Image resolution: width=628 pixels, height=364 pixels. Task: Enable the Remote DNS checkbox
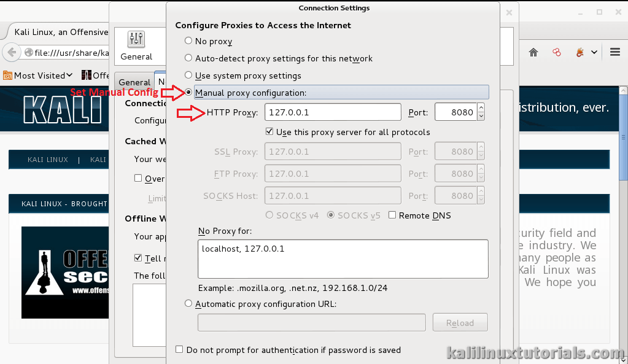pyautogui.click(x=391, y=215)
